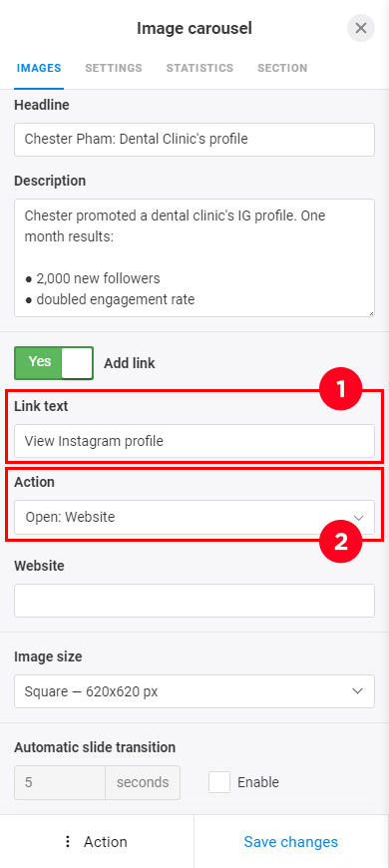Click the Link text input field
Image resolution: width=389 pixels, height=868 pixels.
click(194, 441)
